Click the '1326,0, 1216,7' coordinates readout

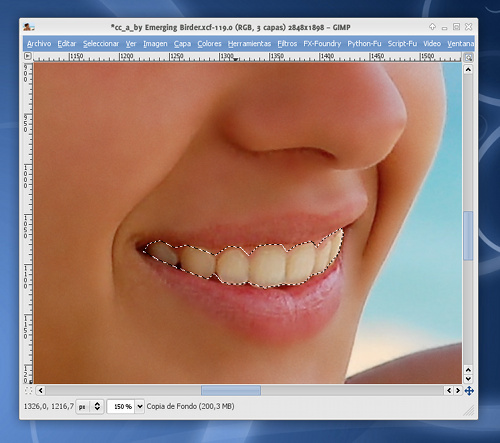49,406
